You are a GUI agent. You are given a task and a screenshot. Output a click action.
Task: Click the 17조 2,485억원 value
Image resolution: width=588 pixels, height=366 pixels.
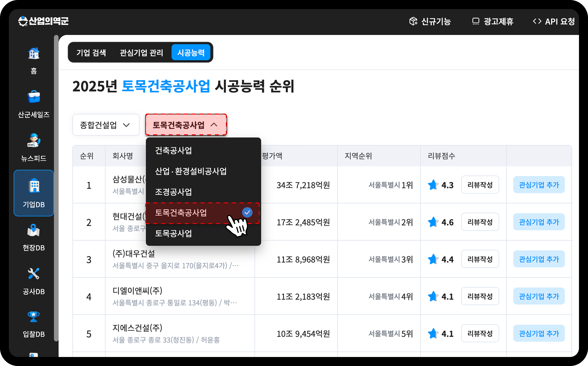[303, 222]
